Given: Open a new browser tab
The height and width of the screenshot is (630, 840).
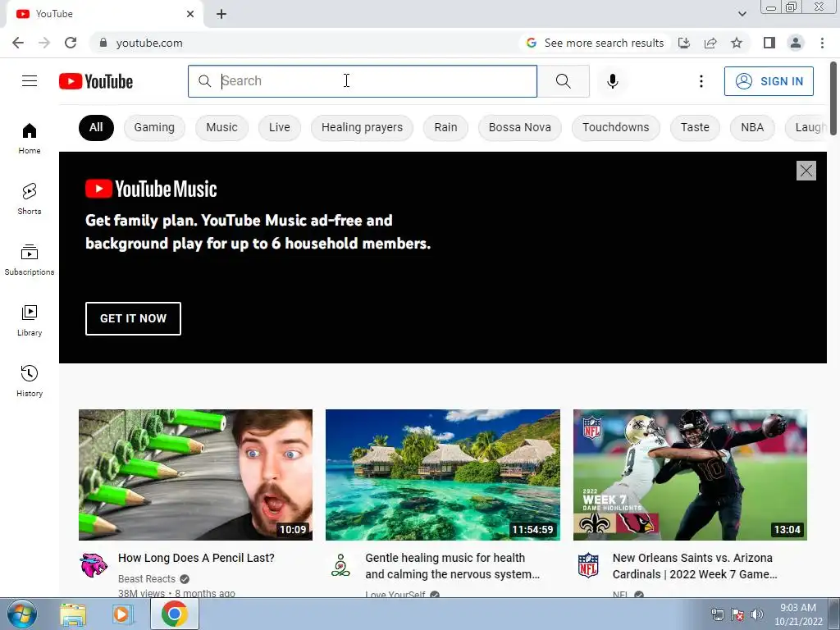Looking at the screenshot, I should [x=221, y=14].
